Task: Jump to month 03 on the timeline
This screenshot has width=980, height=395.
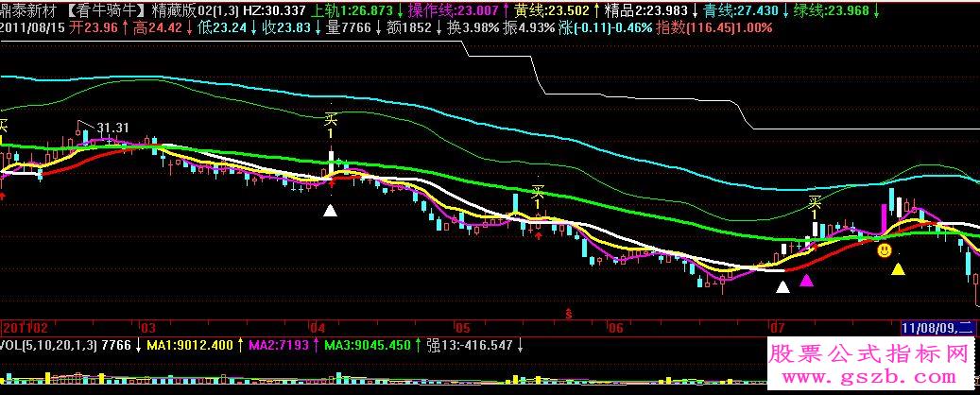Action: (147, 327)
